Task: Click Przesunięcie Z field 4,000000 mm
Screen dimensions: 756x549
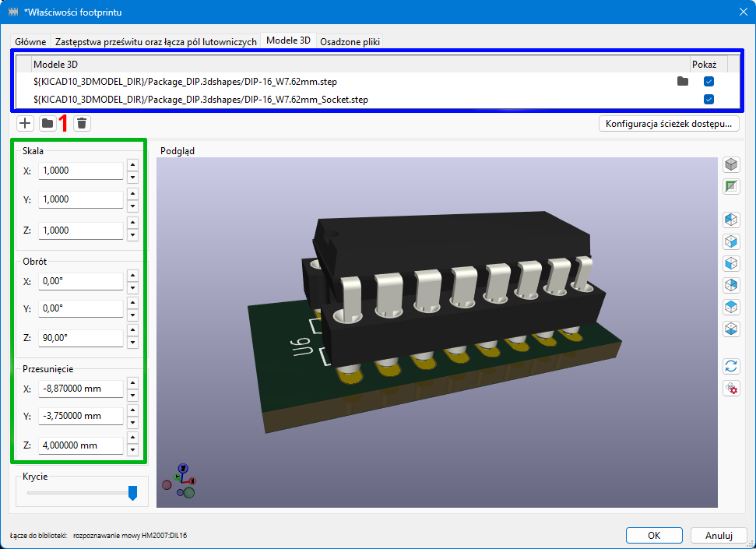Action: [x=80, y=445]
